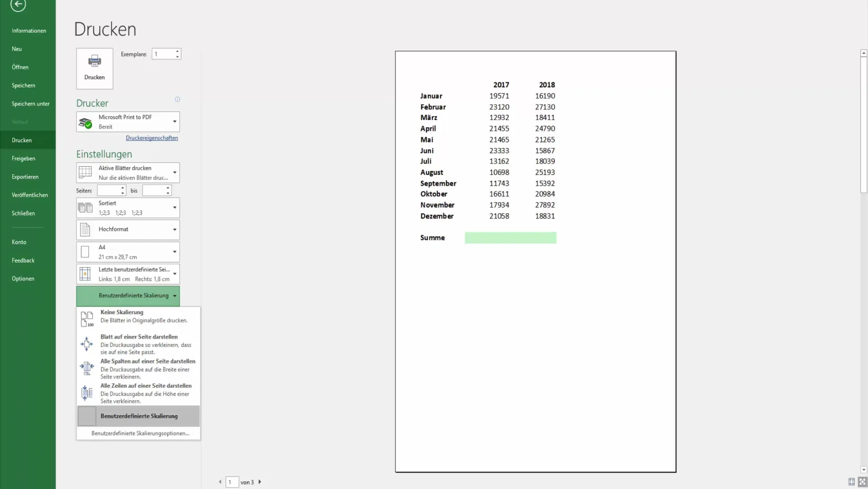Viewport: 868px width, 489px height.
Task: Select Alle Zeilen auf einer Seite darstellen
Action: tap(138, 393)
